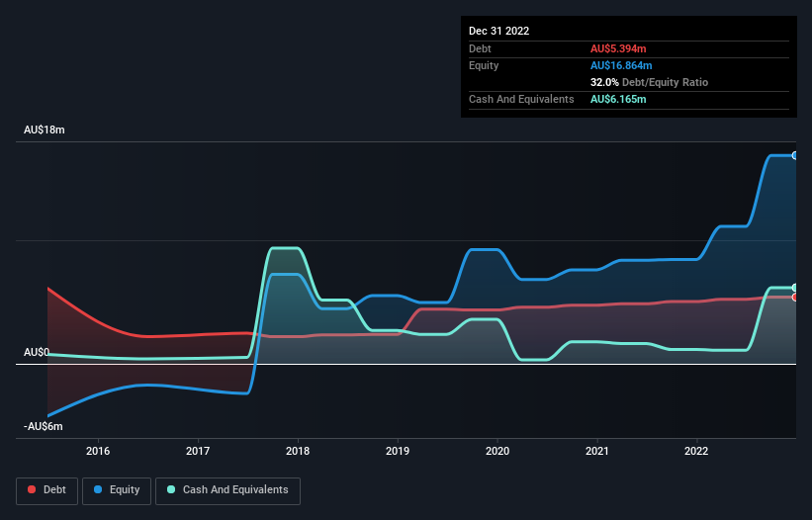Click the AU$6.165m cash value
Viewport: 812px width, 520px height.
[x=618, y=99]
